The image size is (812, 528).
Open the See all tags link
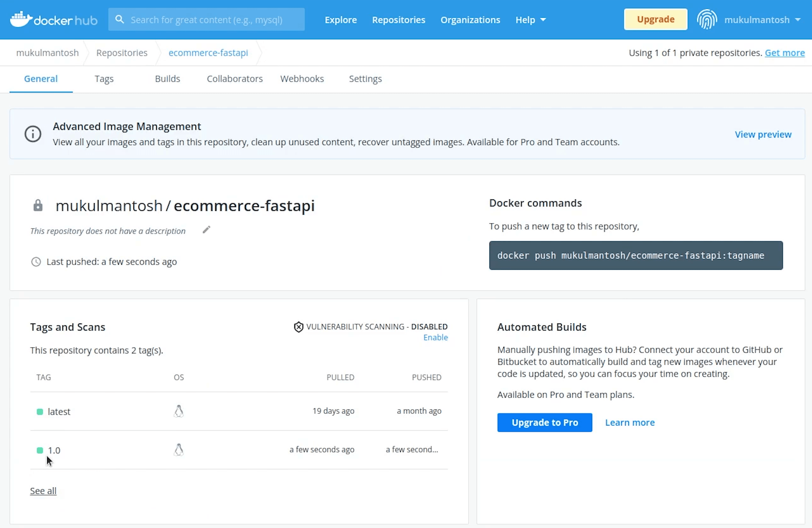pos(43,491)
